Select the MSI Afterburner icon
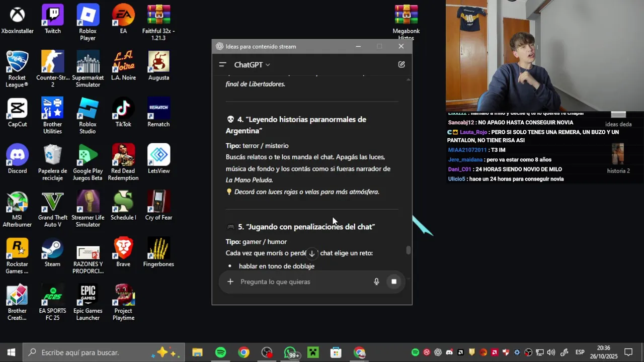 tap(17, 209)
